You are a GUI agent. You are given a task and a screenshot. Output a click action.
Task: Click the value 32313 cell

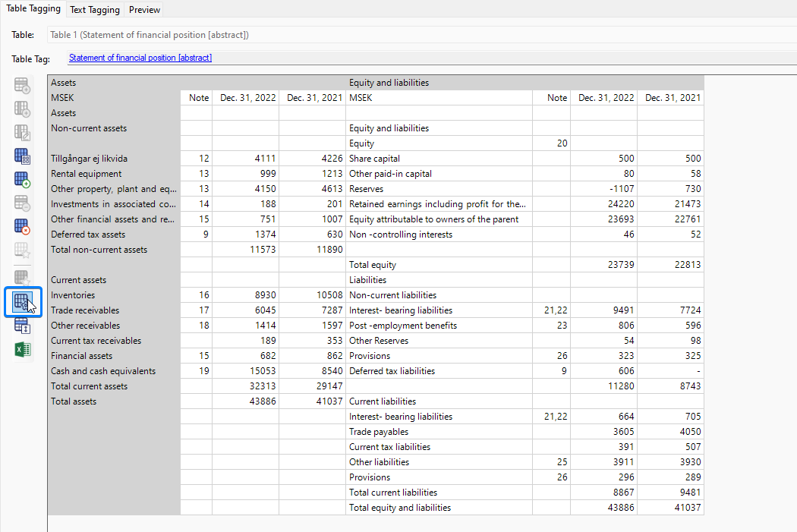[x=245, y=387]
